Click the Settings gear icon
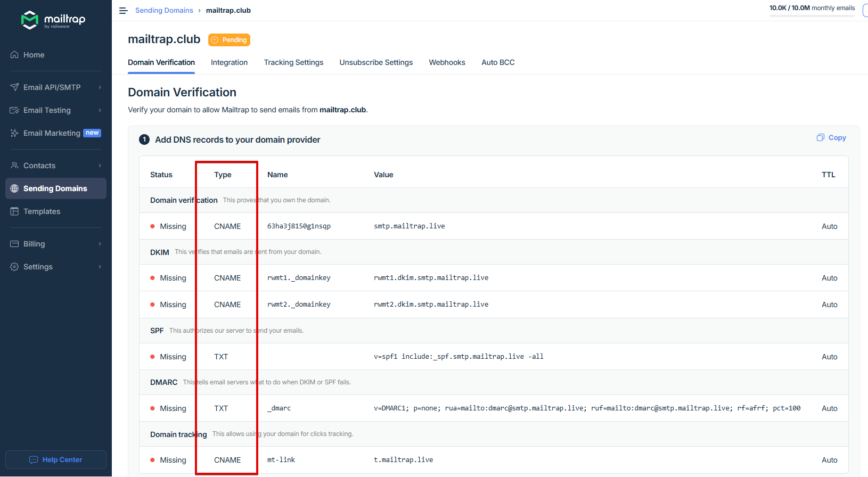 coord(14,267)
